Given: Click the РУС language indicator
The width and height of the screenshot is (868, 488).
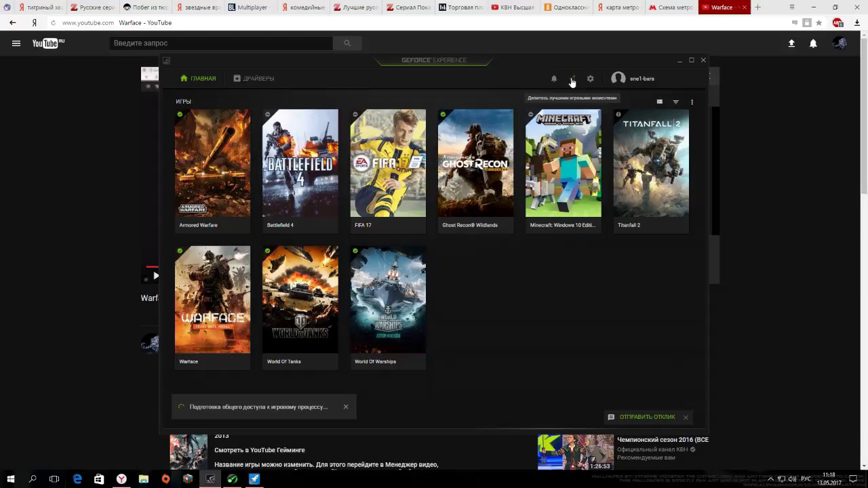Looking at the screenshot, I should pos(806,479).
